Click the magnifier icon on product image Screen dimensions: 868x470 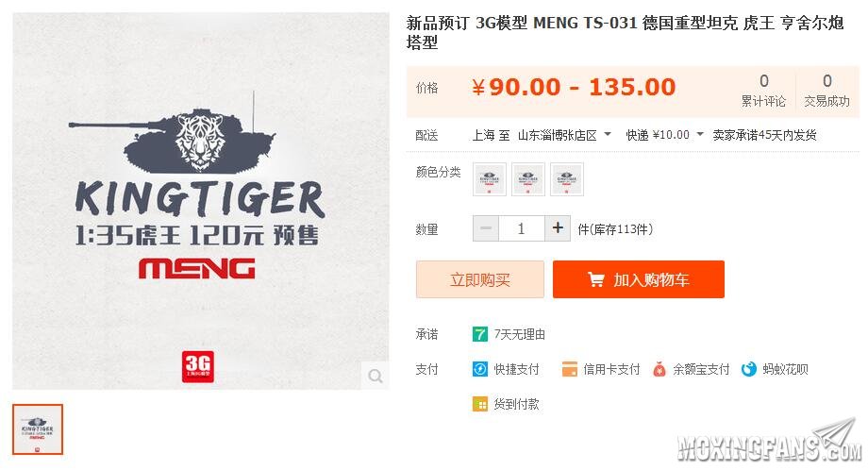pyautogui.click(x=376, y=377)
